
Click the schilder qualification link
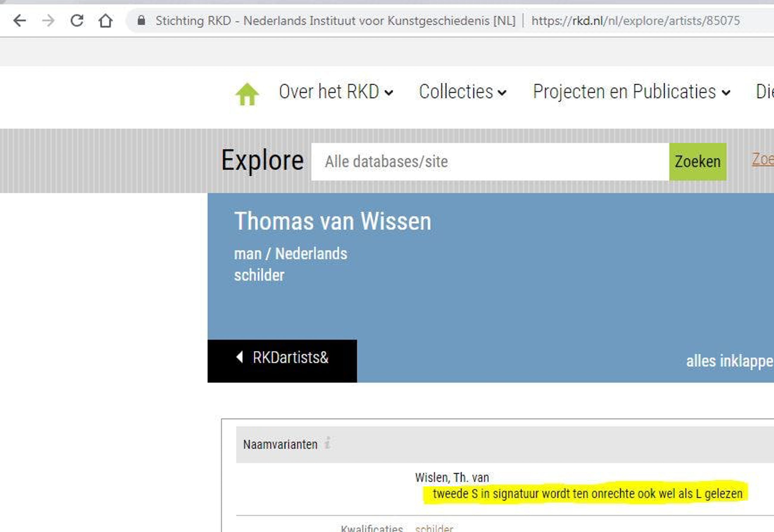click(434, 528)
